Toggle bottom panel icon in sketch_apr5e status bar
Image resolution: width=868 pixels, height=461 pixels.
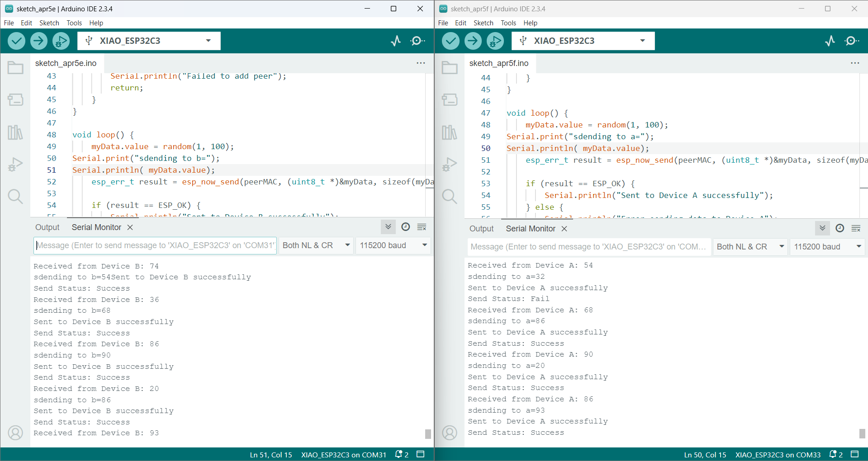pyautogui.click(x=421, y=454)
